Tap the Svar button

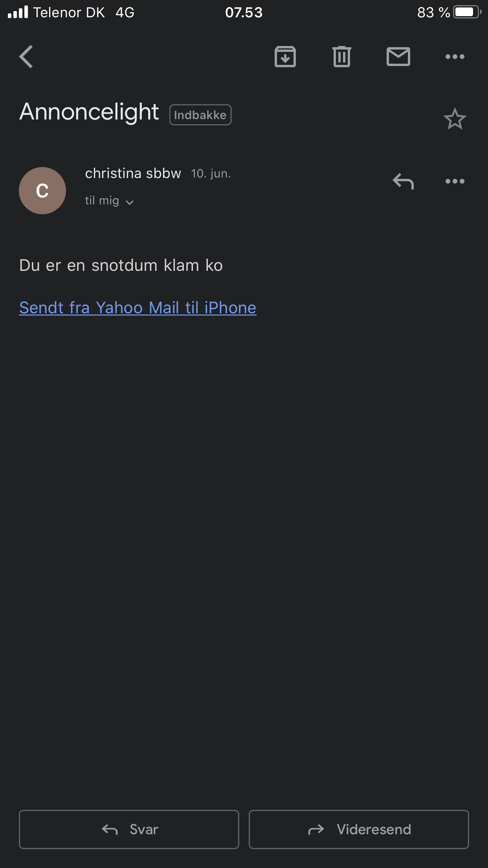(x=129, y=829)
